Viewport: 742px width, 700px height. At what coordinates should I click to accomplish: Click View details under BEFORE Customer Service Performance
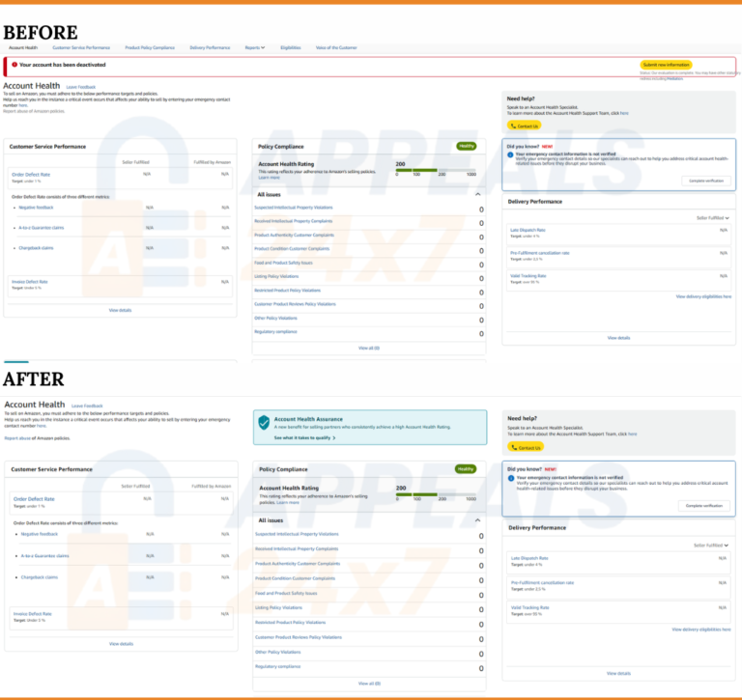point(120,310)
